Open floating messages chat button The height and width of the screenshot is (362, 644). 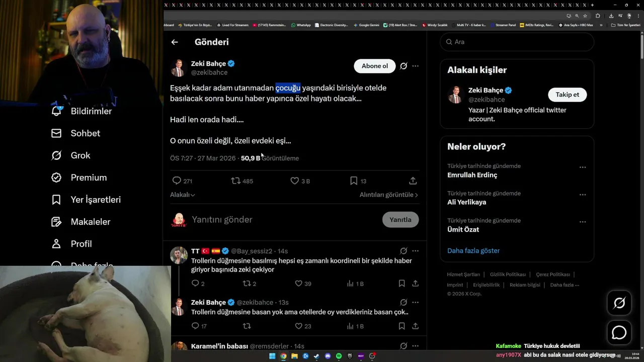pos(619,332)
